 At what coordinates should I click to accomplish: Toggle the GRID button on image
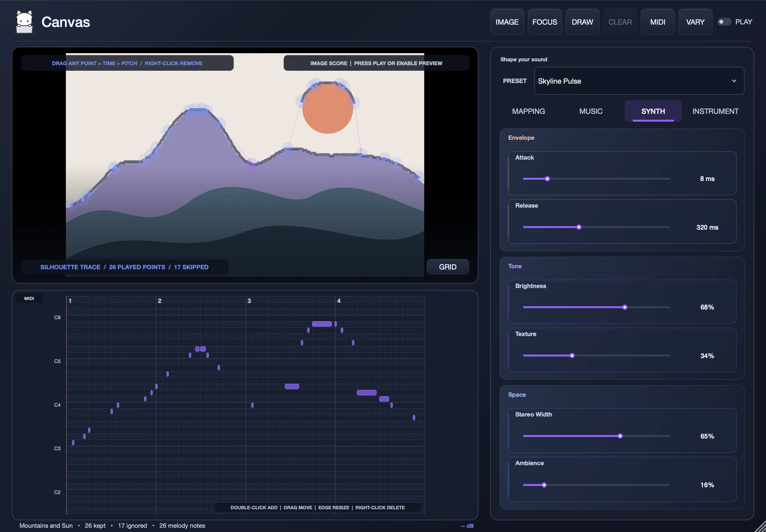click(448, 267)
